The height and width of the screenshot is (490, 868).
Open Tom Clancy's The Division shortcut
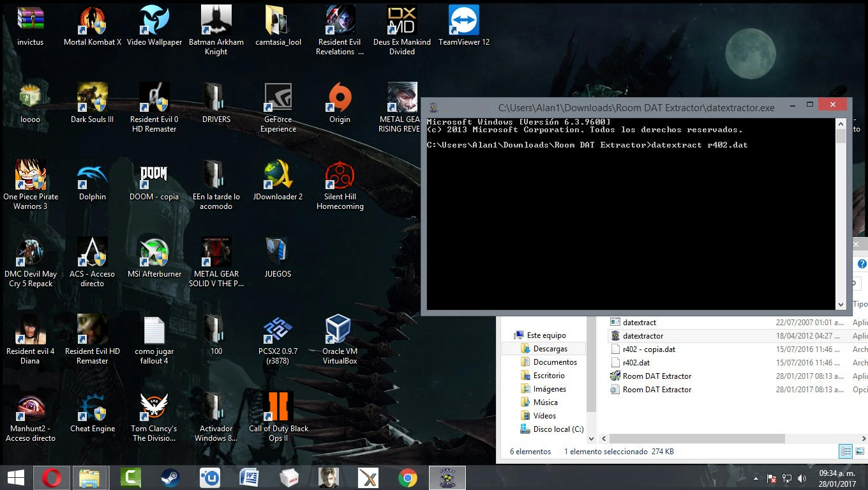coord(154,417)
